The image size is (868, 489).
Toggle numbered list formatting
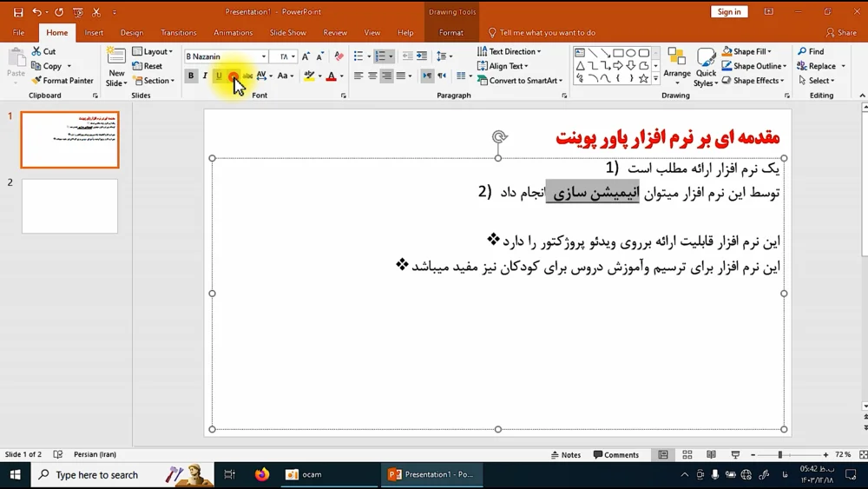pyautogui.click(x=380, y=56)
